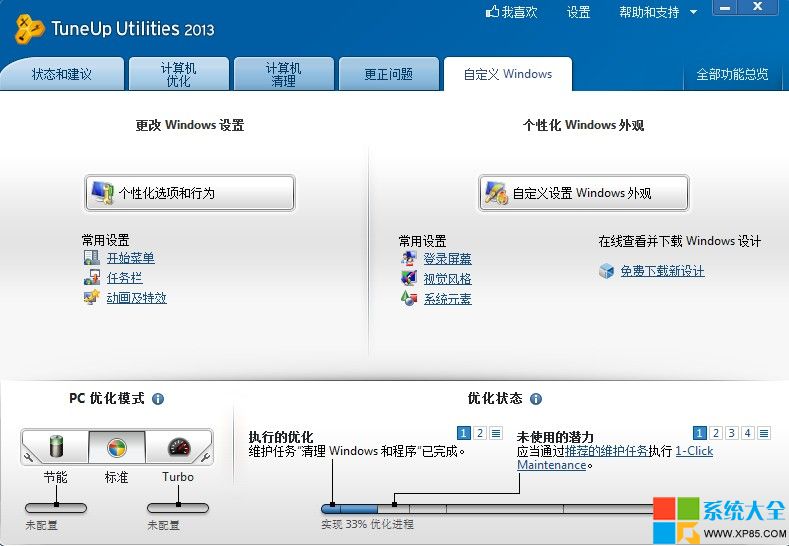Click the wrench icon beside Turbo mode

pos(205,457)
